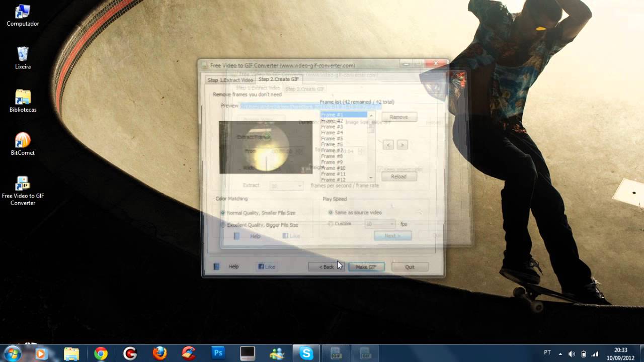
Task: Select Frame #10 in frame list
Action: tap(344, 168)
